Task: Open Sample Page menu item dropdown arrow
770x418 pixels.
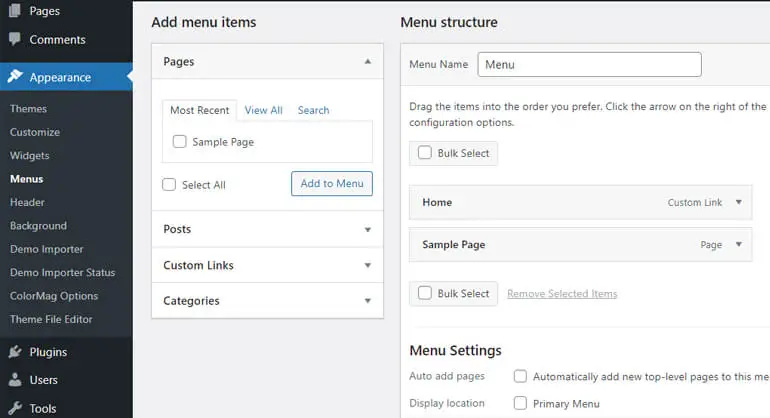Action: tap(739, 244)
